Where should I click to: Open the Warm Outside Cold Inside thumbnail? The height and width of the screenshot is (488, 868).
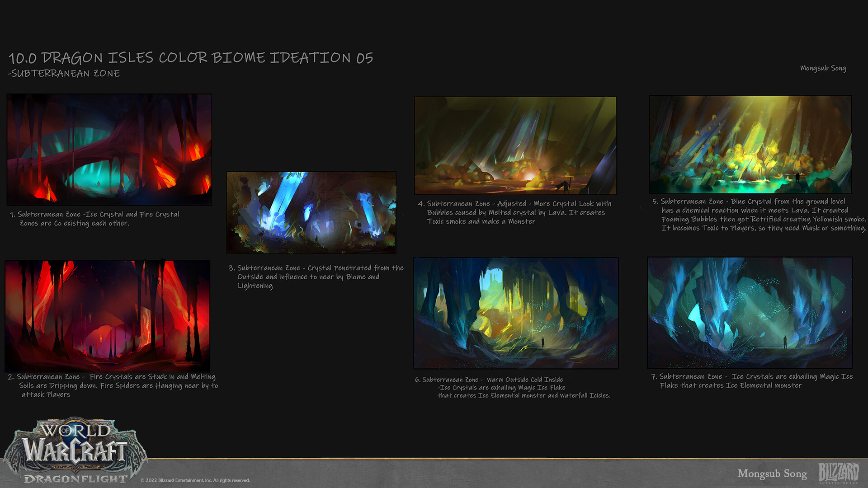(x=516, y=313)
